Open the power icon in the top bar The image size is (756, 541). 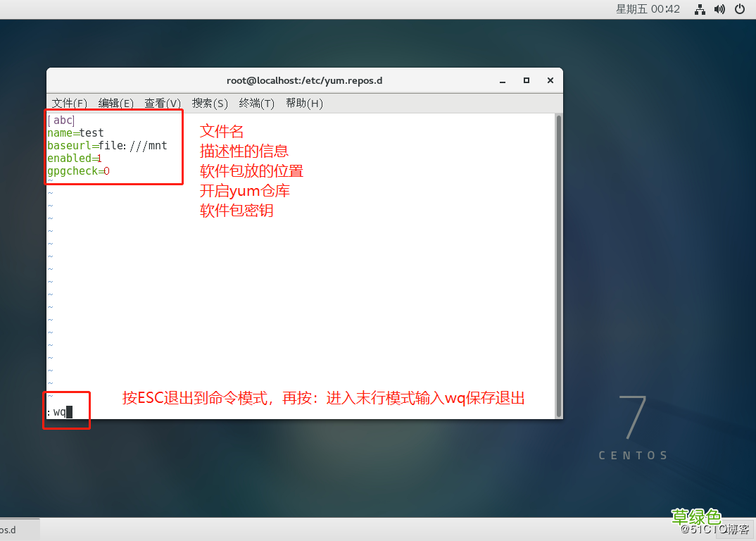(739, 9)
